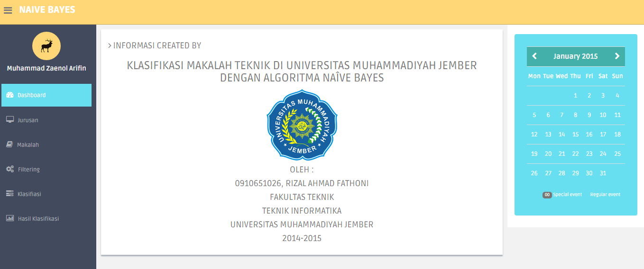Click the 2014-2015 text
The image size is (644, 269).
coord(302,238)
